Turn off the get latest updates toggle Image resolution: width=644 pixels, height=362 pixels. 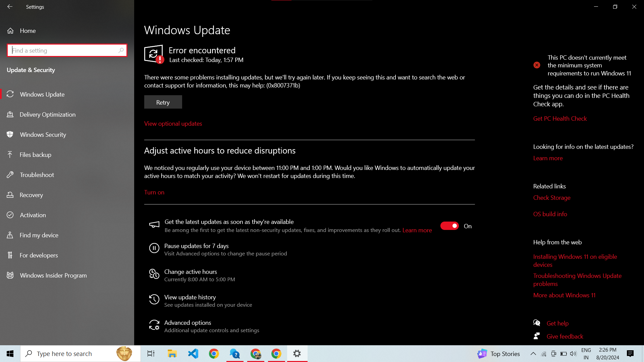click(449, 226)
